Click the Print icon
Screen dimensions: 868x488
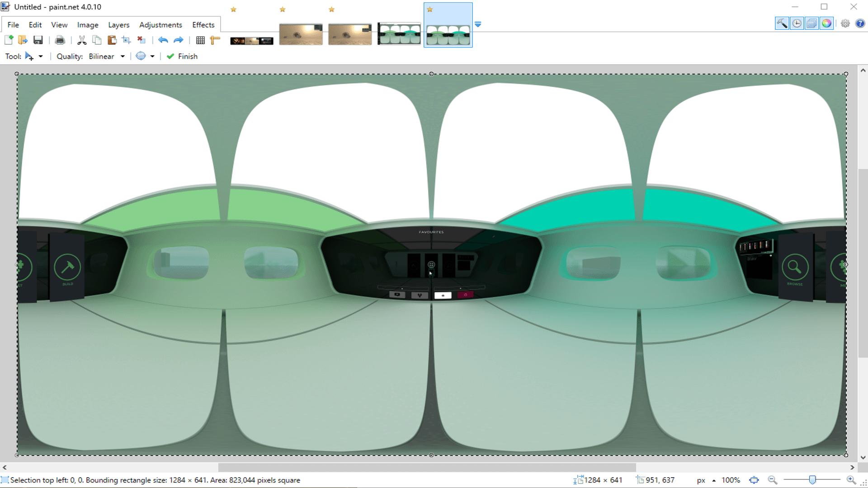tap(60, 40)
